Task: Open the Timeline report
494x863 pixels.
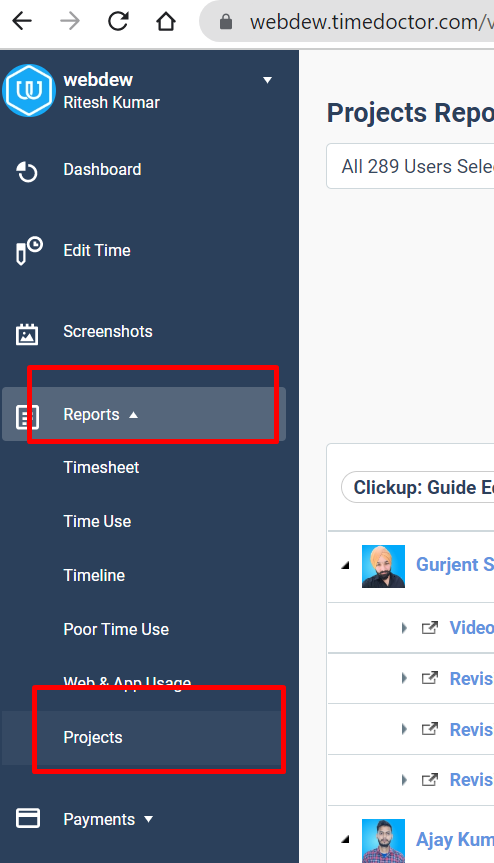Action: [94, 575]
